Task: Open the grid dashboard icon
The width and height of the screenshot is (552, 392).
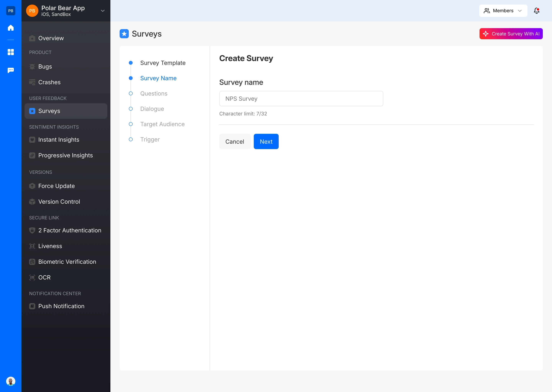Action: coord(11,52)
